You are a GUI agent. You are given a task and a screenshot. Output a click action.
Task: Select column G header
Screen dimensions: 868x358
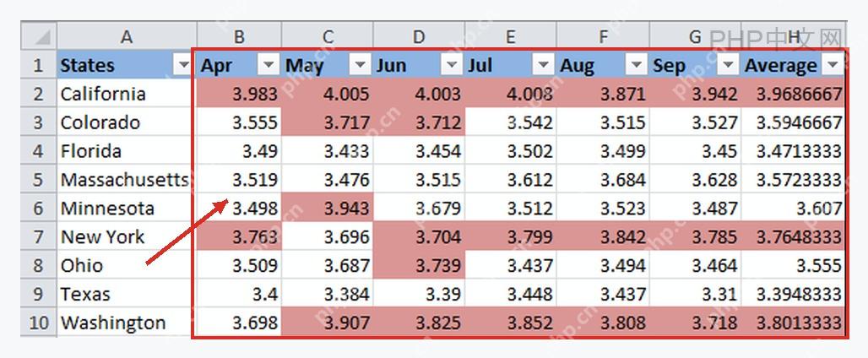(x=695, y=36)
